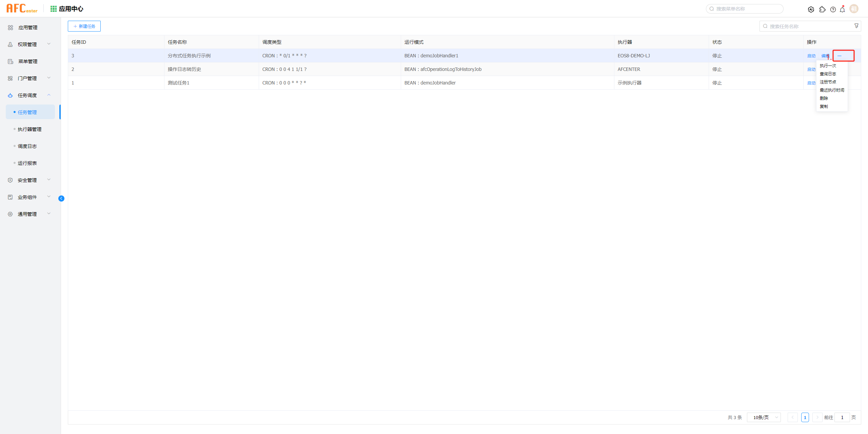Open the notification bell

842,10
